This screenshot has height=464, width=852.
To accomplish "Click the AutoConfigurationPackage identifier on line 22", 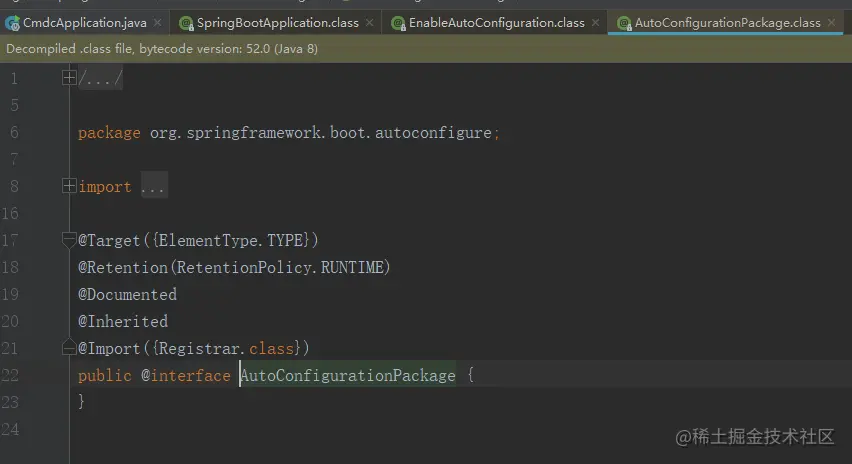I will [x=348, y=375].
